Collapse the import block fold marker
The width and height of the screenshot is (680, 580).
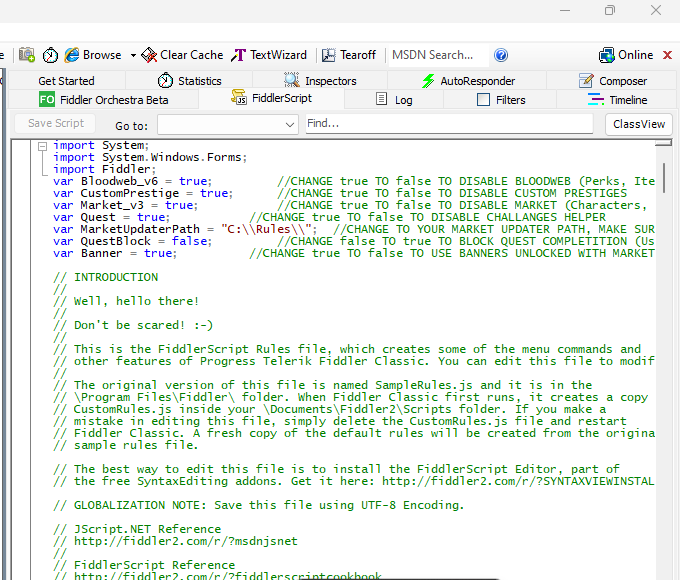click(42, 146)
